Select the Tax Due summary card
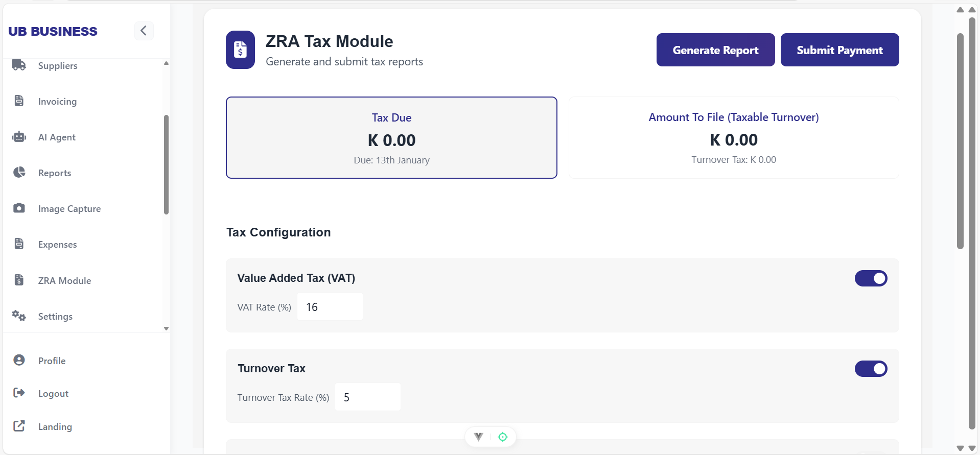This screenshot has height=455, width=980. pos(391,137)
